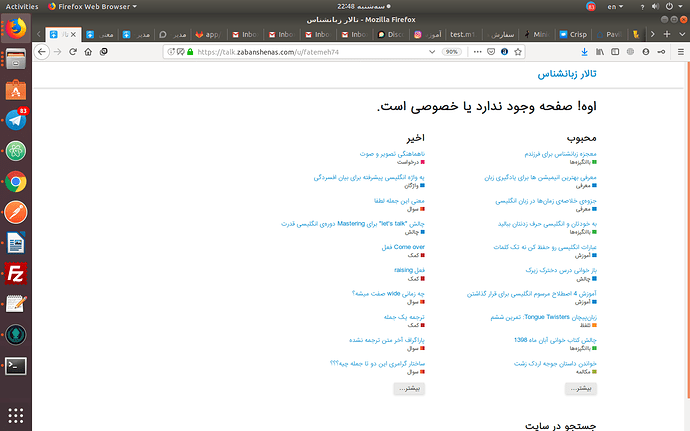Open topic چالش کتاب خوانی آبان ماه 1398
The height and width of the screenshot is (431, 690).
click(555, 340)
